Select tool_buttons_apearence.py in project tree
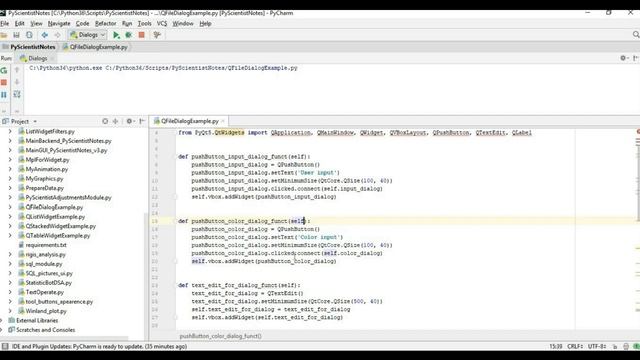The height and width of the screenshot is (360, 640). 59,302
